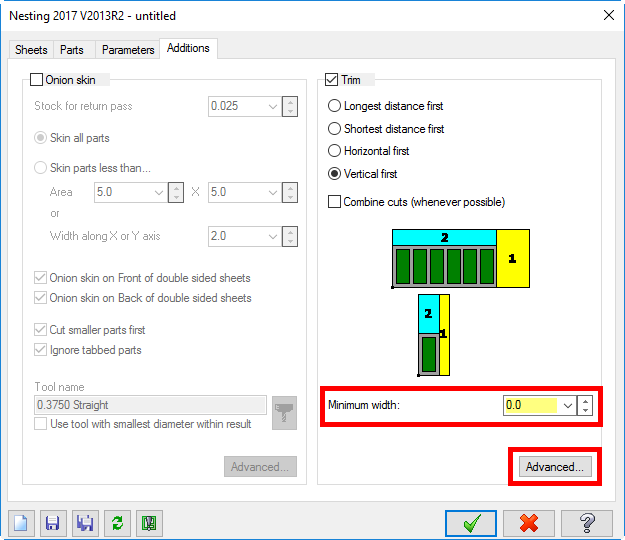
Task: Toggle Ignore tabbed parts checkbox
Action: coord(40,350)
